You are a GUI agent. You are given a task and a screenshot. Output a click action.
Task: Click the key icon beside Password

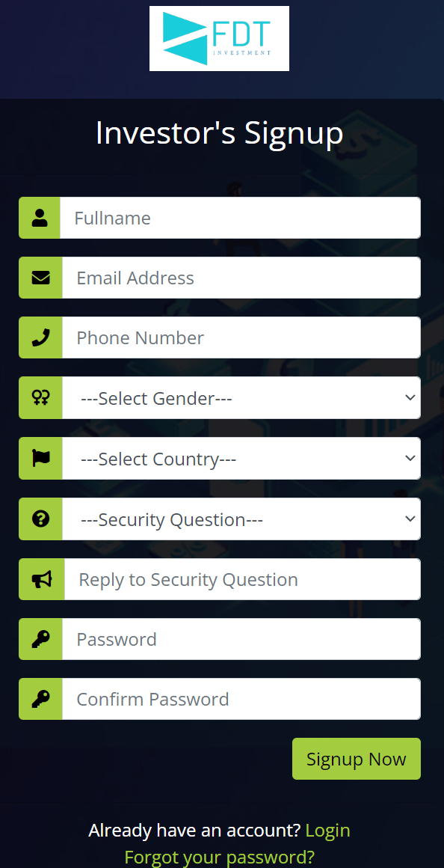click(41, 639)
